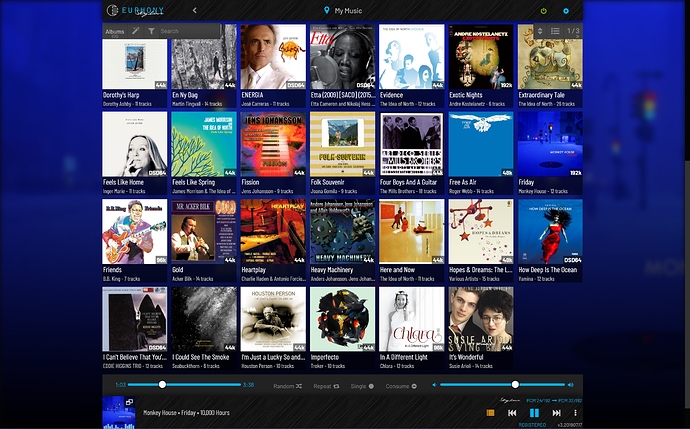The image size is (690, 429).
Task: Go back with the left chevron
Action: (195, 10)
